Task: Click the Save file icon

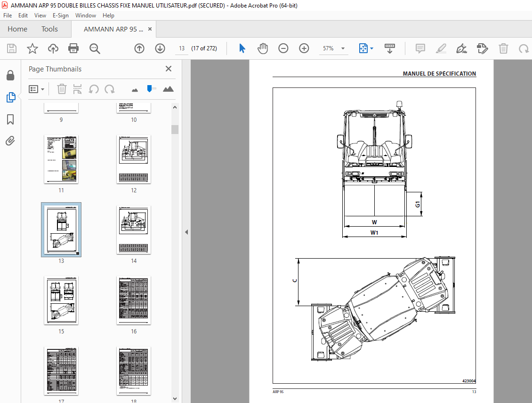Action: [12, 48]
